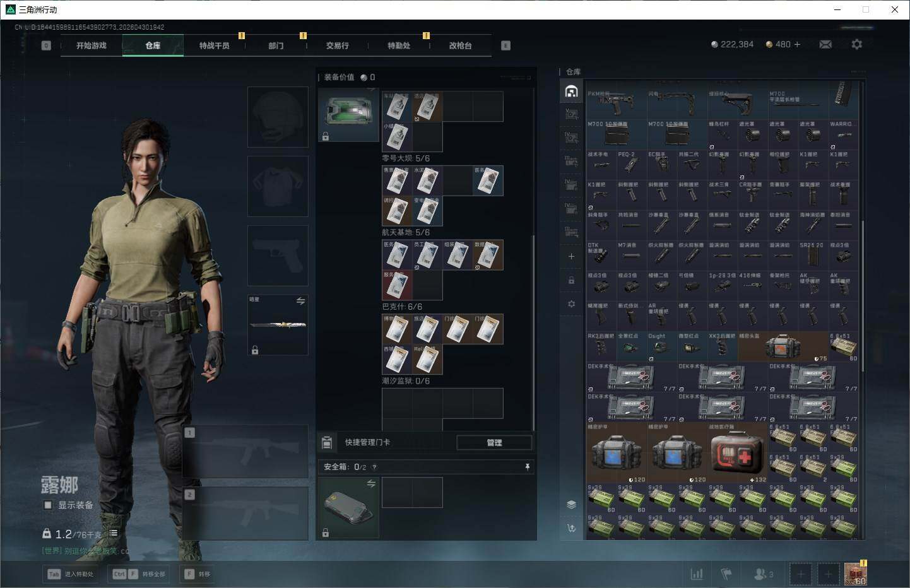Click the storage sidebar lock icon
This screenshot has width=910, height=588.
pos(571,280)
